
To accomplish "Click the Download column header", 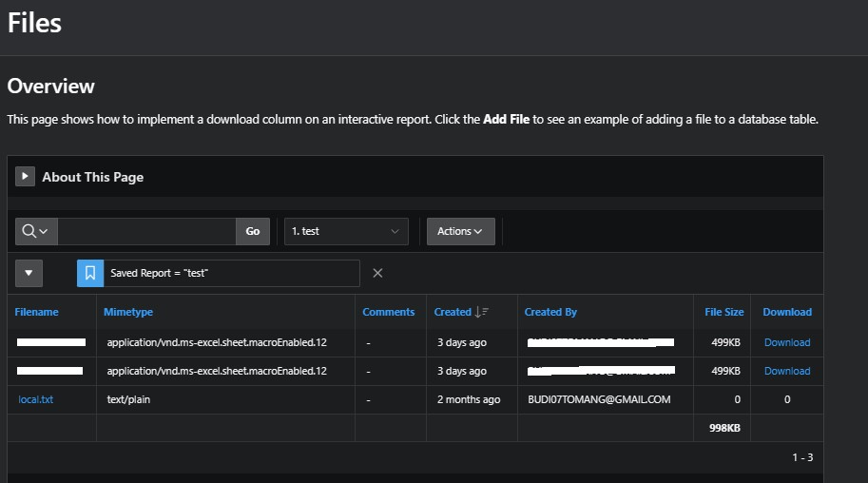I will point(787,312).
